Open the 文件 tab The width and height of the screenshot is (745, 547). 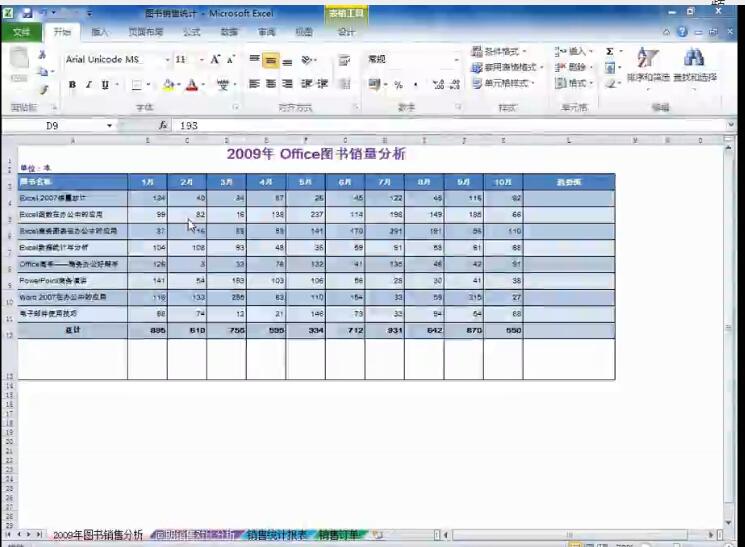(x=21, y=32)
